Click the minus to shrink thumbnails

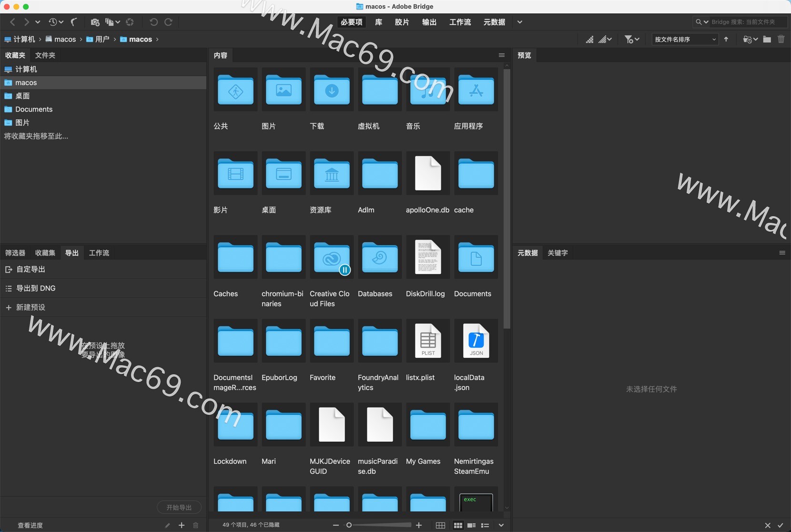336,525
